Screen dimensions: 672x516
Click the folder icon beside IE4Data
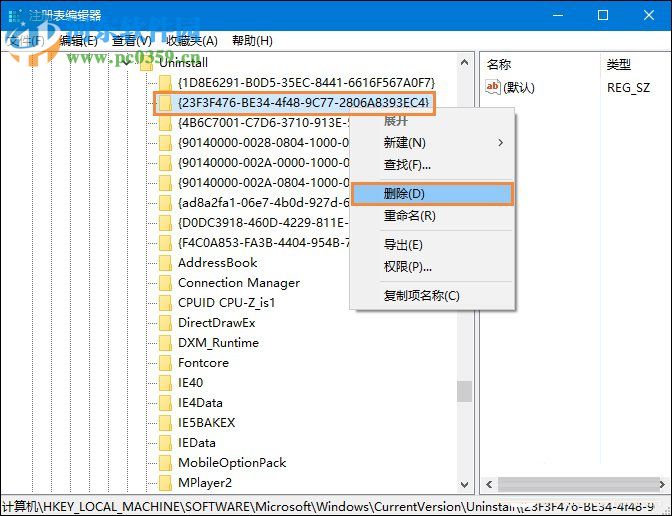tap(165, 403)
